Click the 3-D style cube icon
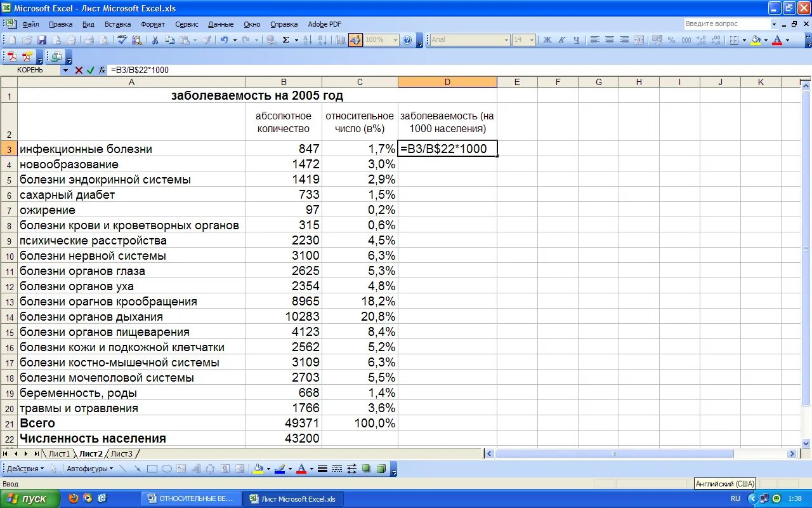812x508 pixels. click(381, 469)
